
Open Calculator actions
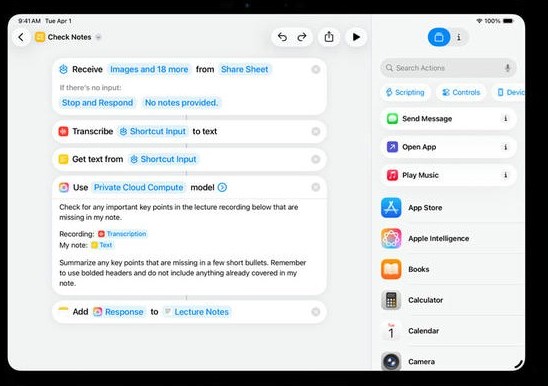(x=453, y=300)
